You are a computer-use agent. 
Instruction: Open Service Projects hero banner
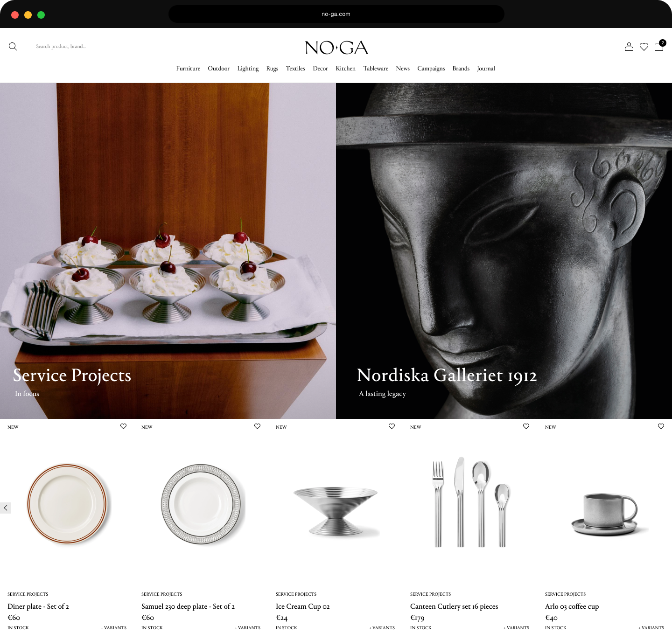point(168,251)
